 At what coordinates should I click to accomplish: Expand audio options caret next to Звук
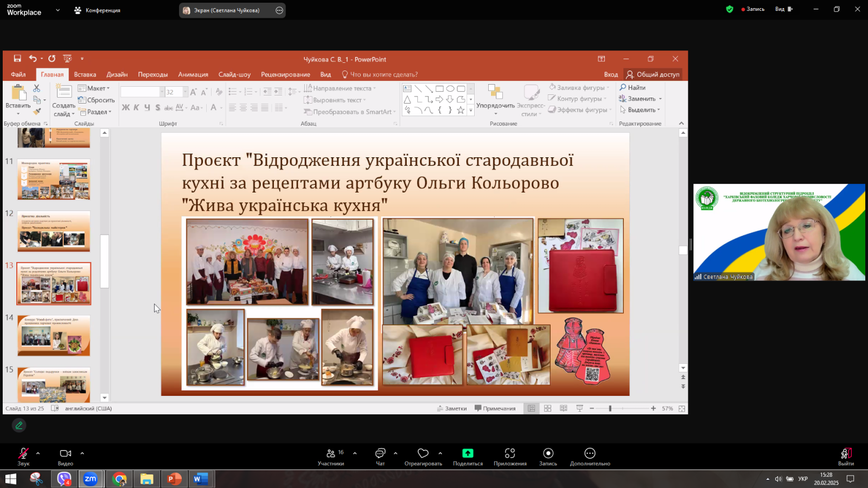click(x=38, y=453)
